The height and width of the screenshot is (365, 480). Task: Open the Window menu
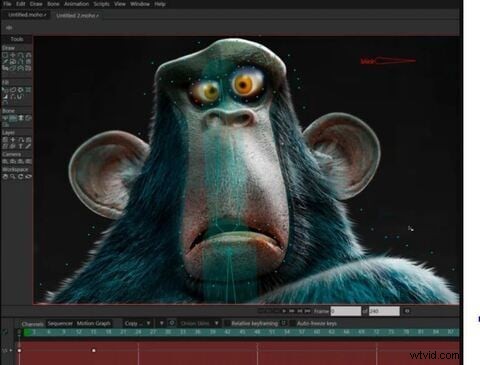[x=140, y=4]
